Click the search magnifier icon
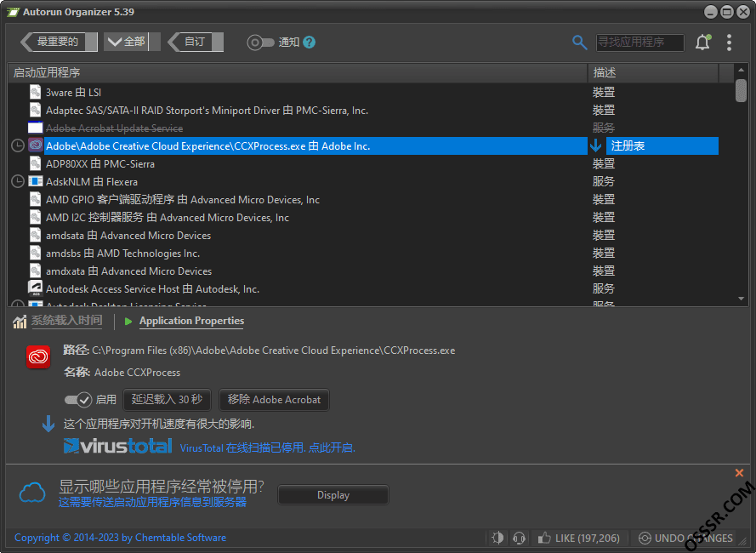This screenshot has height=553, width=756. (x=579, y=43)
